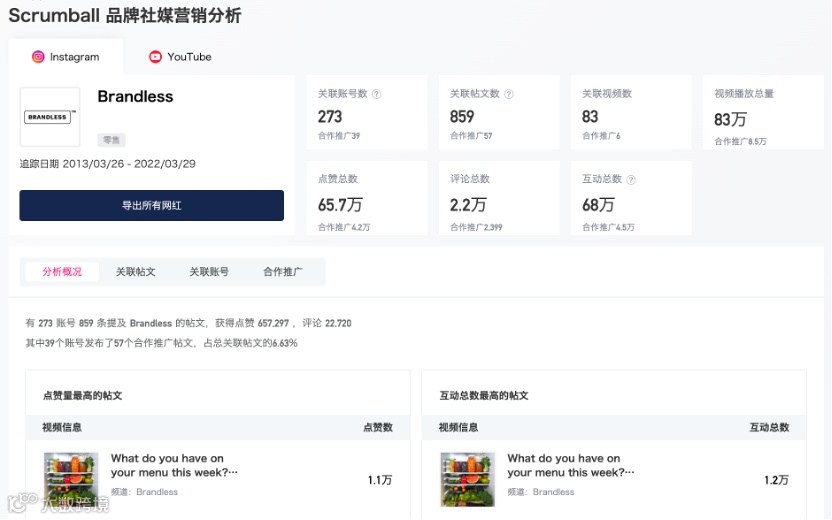Image resolution: width=832 pixels, height=520 pixels.
Task: Click the 68万 互动总数 value
Action: [x=598, y=205]
